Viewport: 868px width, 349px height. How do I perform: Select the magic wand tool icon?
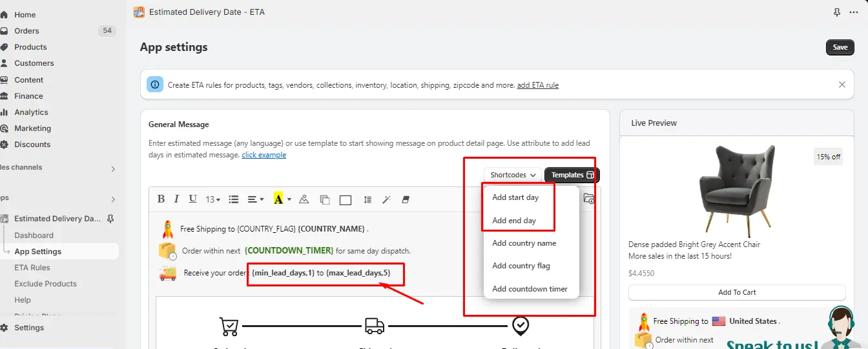(386, 199)
